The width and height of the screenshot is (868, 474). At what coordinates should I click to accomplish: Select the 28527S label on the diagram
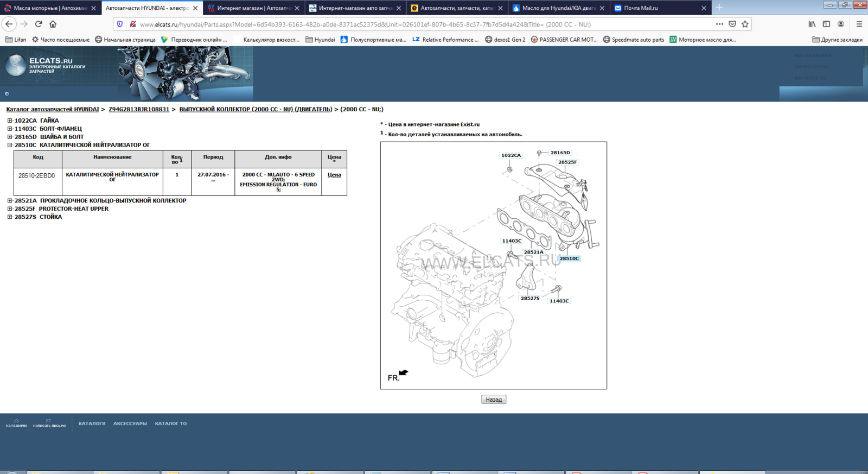tap(530, 298)
